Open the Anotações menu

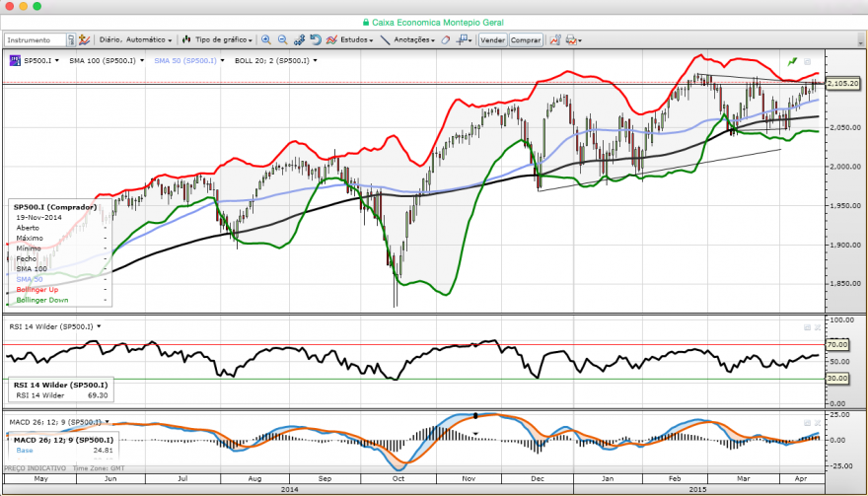point(414,39)
